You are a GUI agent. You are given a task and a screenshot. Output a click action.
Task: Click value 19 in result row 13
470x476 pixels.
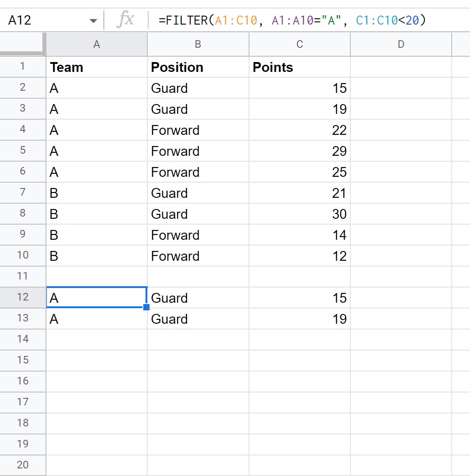[299, 319]
